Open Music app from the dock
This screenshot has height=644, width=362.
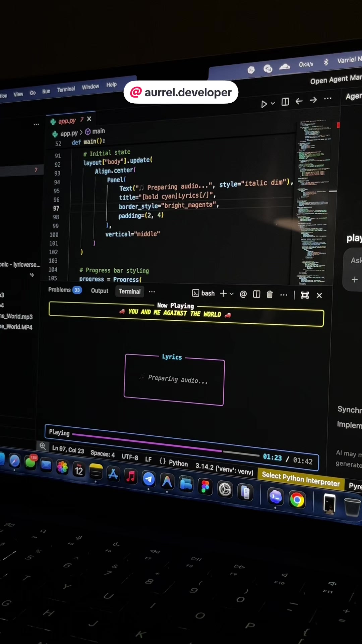click(131, 476)
